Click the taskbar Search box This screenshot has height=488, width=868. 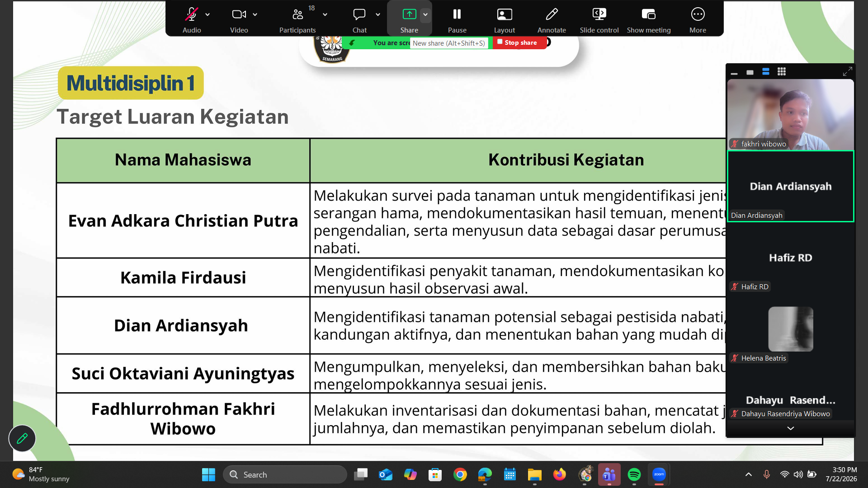(285, 474)
